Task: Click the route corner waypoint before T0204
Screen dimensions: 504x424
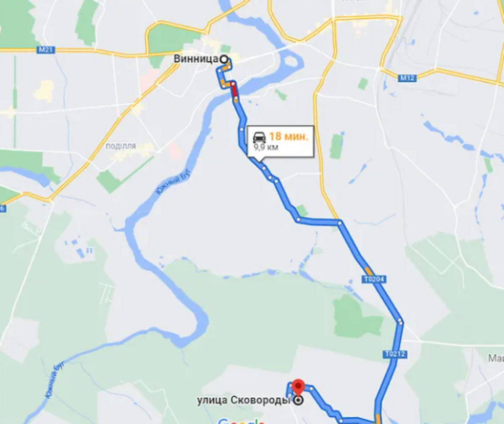Action: pos(340,223)
